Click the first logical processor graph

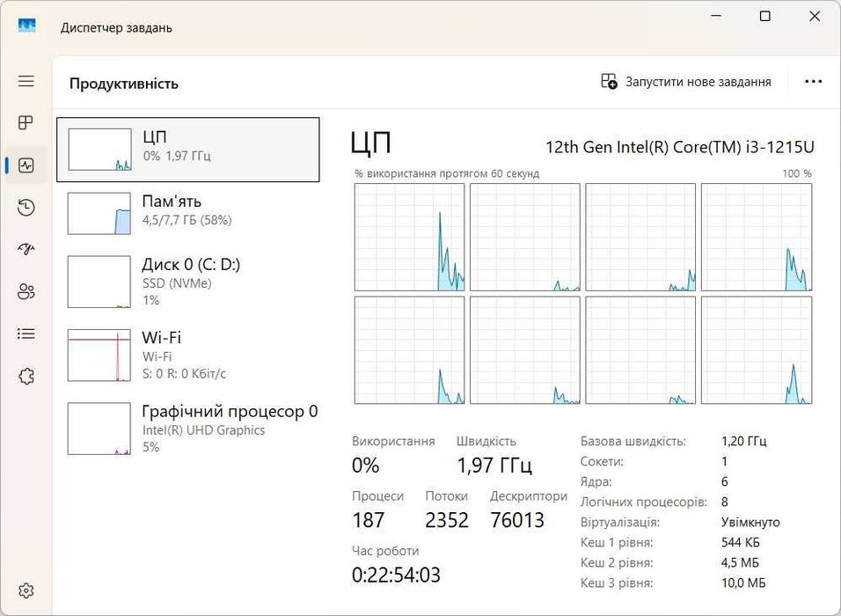[410, 238]
